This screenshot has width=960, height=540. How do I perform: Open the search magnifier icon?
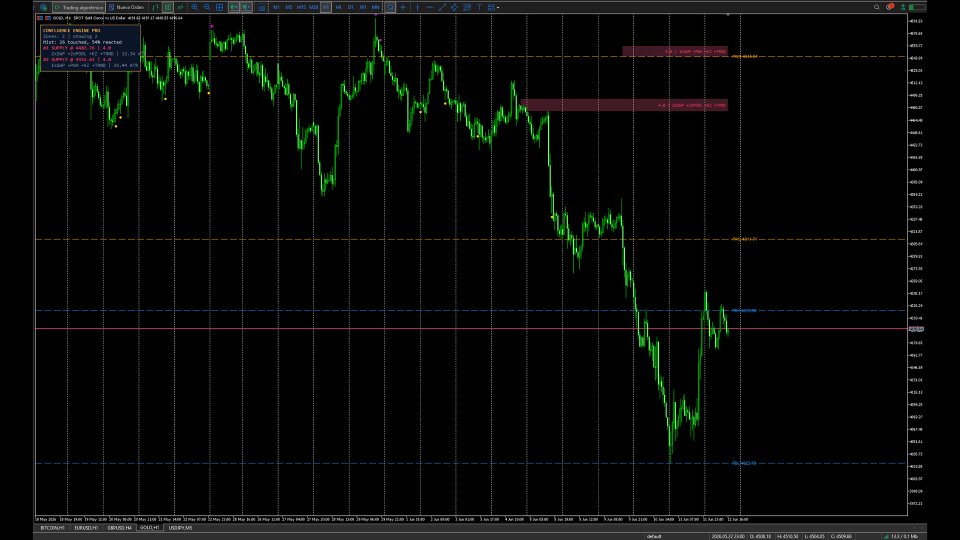pos(877,7)
